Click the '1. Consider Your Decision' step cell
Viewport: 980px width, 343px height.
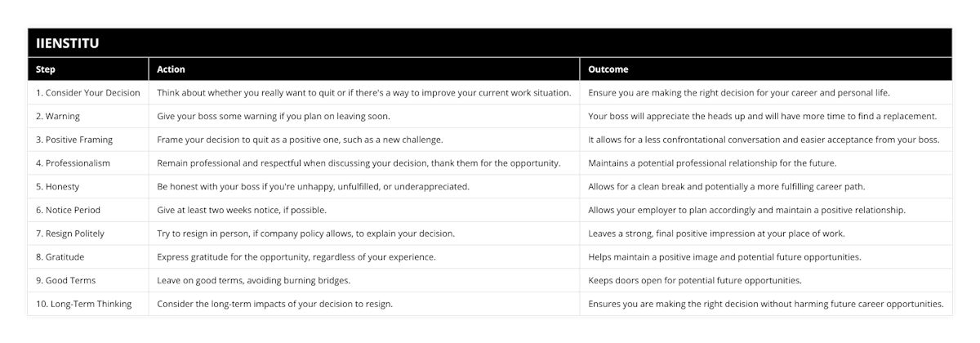pos(88,93)
